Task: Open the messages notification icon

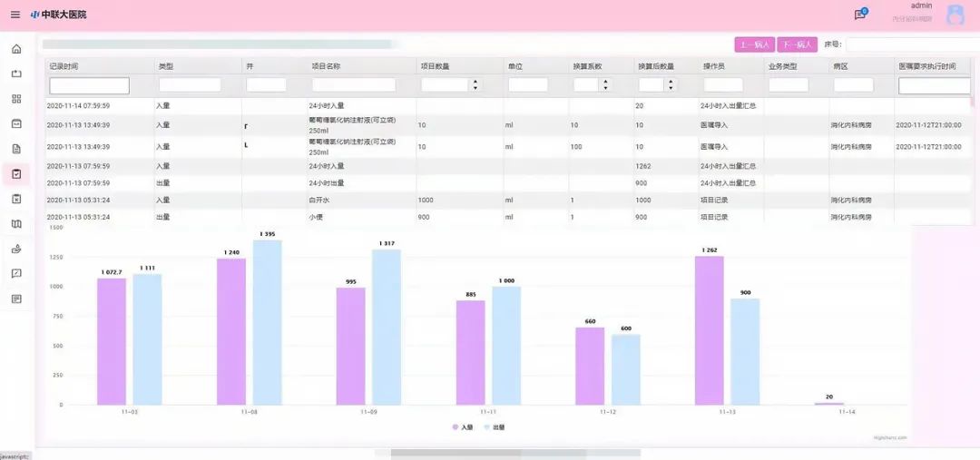Action: (x=860, y=15)
